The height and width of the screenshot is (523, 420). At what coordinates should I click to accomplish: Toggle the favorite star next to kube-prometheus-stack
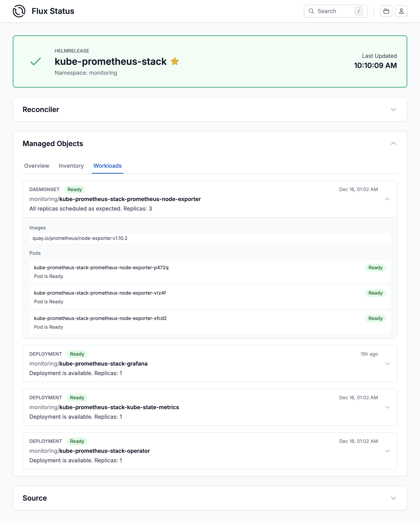pyautogui.click(x=175, y=61)
